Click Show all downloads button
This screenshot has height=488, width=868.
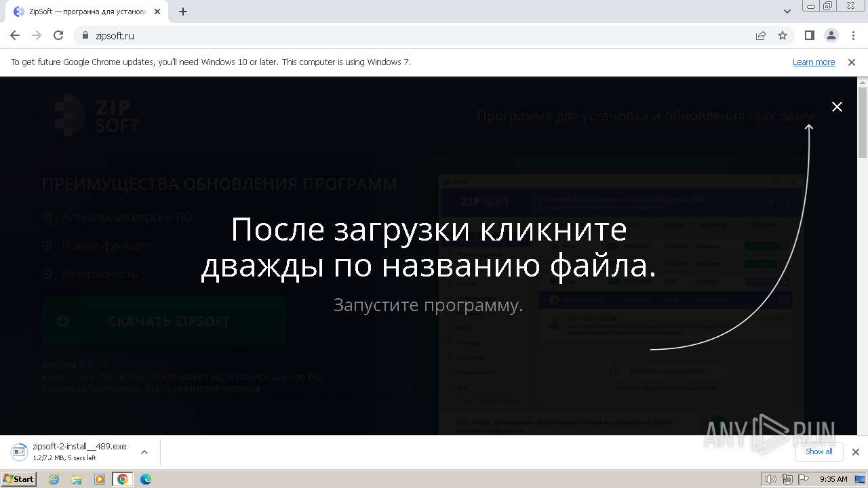(x=818, y=451)
